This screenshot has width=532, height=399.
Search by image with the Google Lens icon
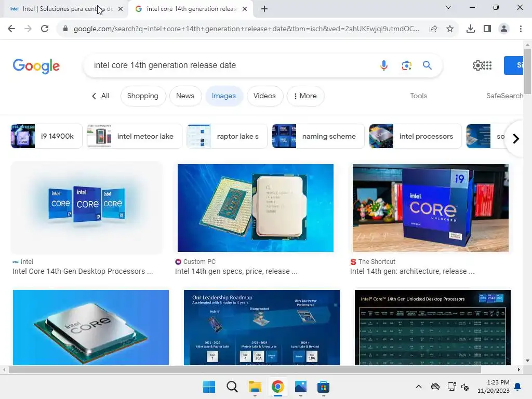coord(406,65)
